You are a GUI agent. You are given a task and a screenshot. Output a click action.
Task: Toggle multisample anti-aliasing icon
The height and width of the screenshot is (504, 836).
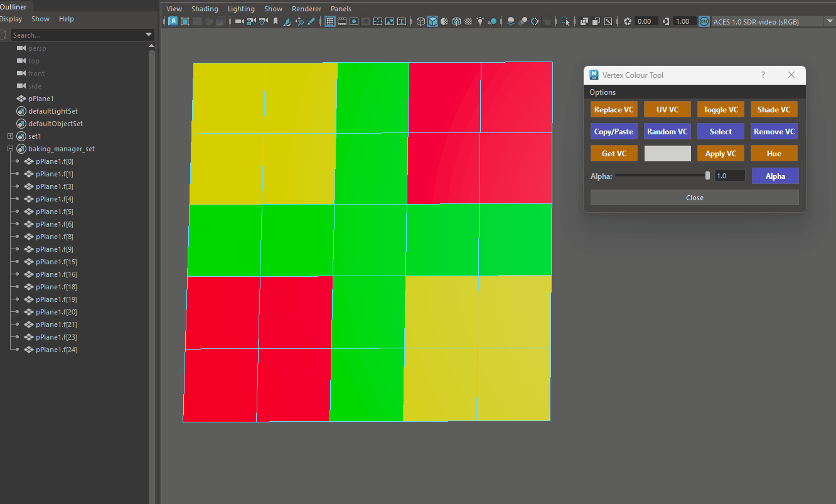tap(535, 21)
